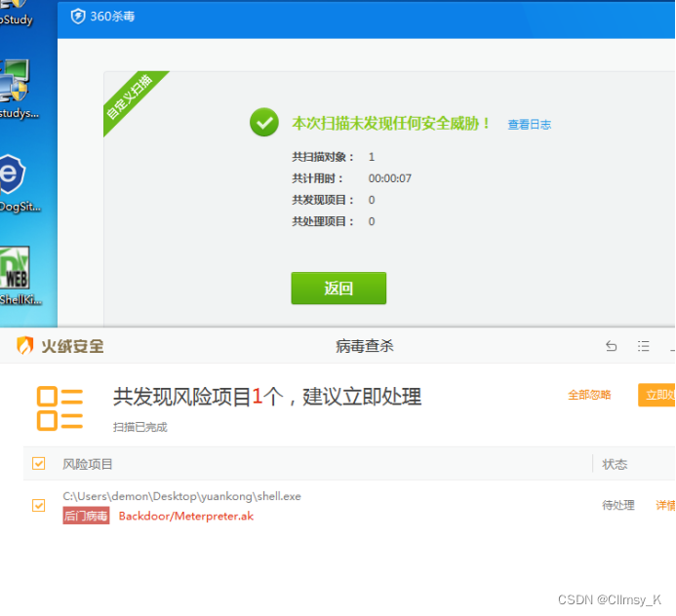
Task: Open the 火绒 menu list icon
Action: (643, 346)
